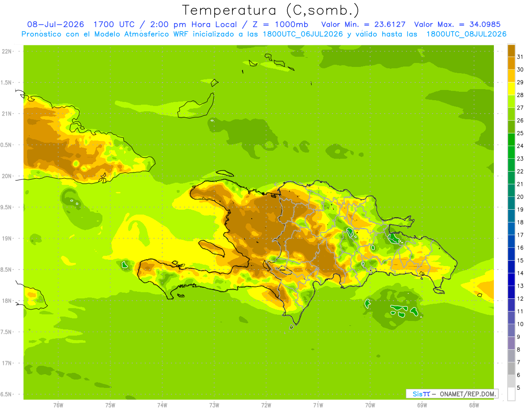Click the "10" color scale label
Viewport: 532px width, 411px height.
tap(520, 324)
